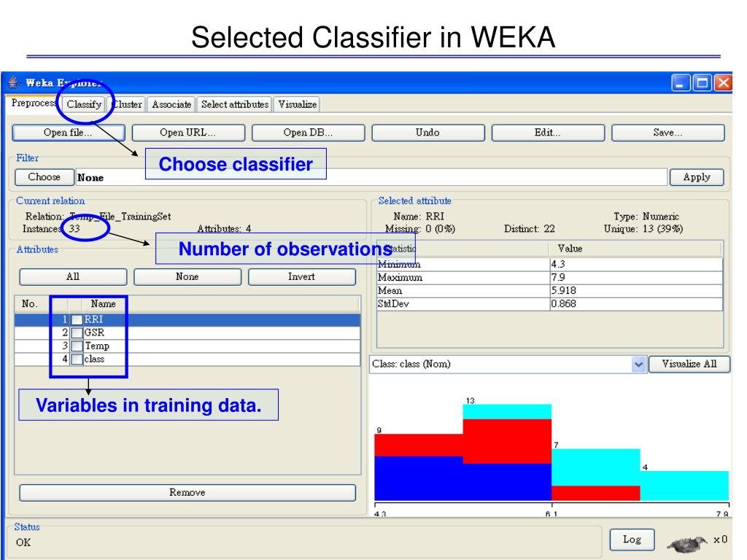
Task: Click the Weka Explorer title bar icon
Action: coord(14,82)
